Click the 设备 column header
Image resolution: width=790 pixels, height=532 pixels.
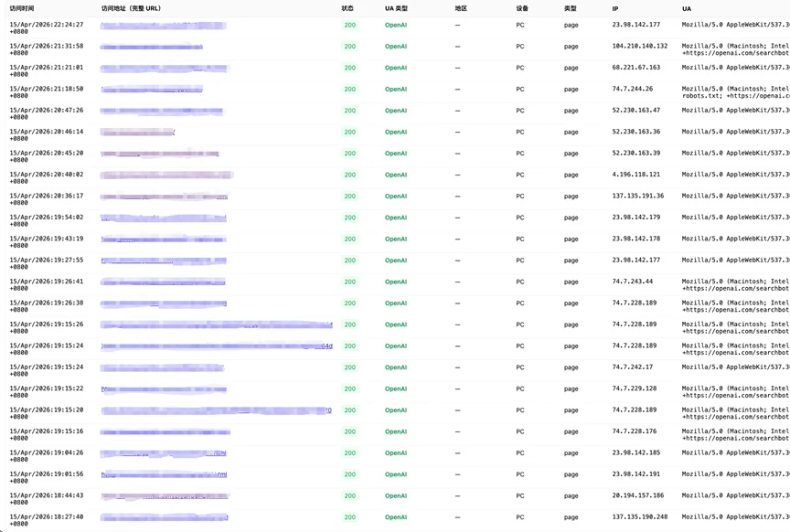pos(522,8)
